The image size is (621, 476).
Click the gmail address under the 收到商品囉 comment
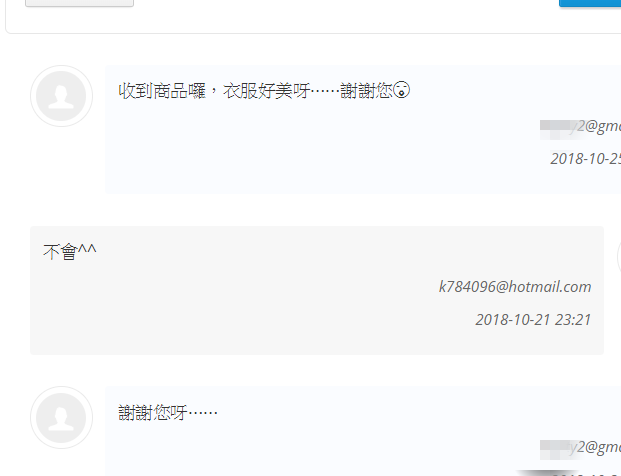coord(580,126)
